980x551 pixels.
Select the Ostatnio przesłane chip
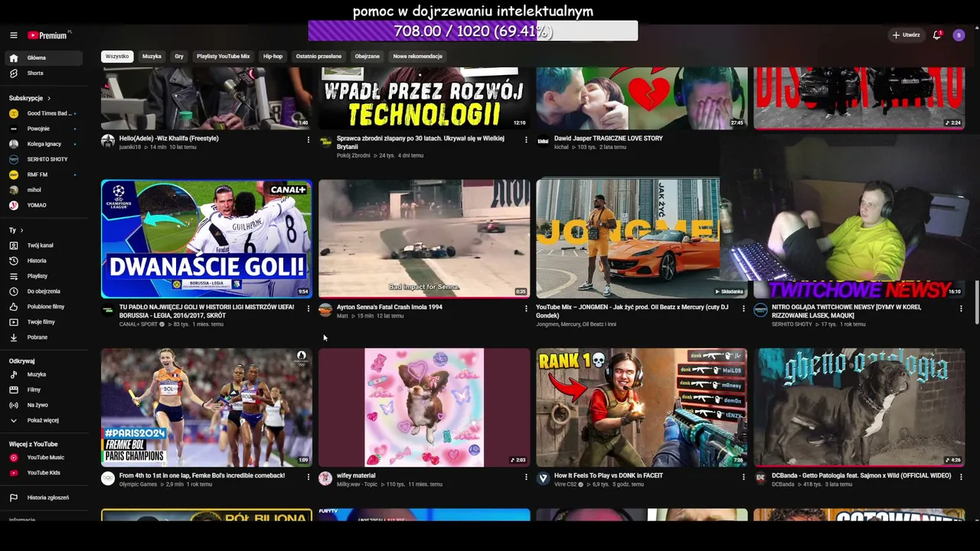318,57
